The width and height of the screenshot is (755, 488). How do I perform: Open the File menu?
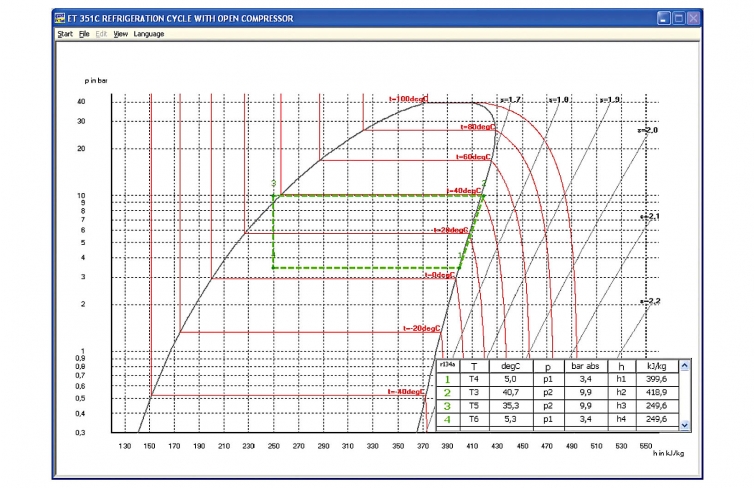(85, 34)
